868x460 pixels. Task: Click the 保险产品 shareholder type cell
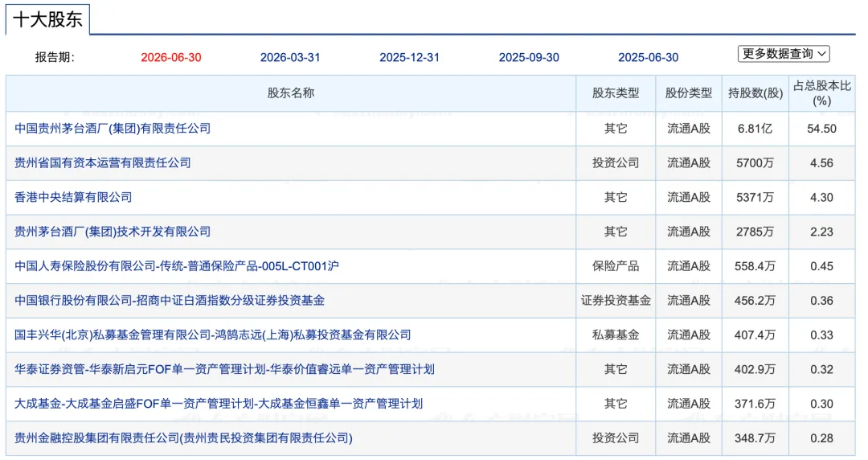coord(616,266)
